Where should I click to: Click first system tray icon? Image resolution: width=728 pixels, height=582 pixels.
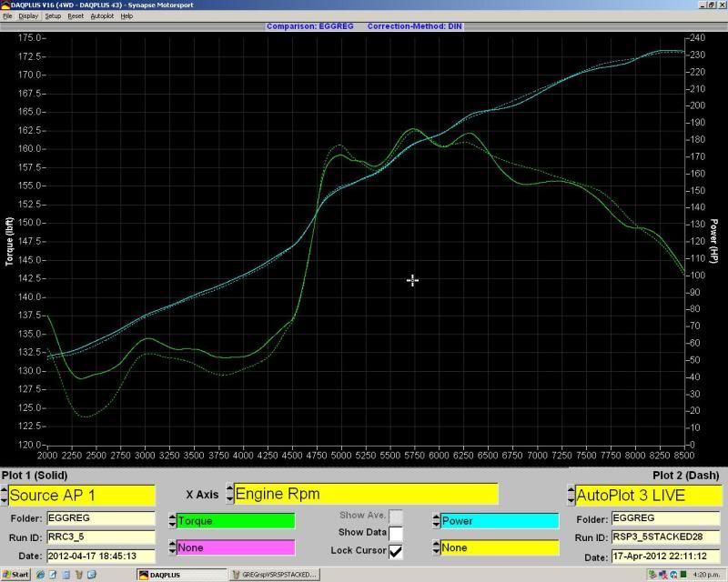point(652,575)
